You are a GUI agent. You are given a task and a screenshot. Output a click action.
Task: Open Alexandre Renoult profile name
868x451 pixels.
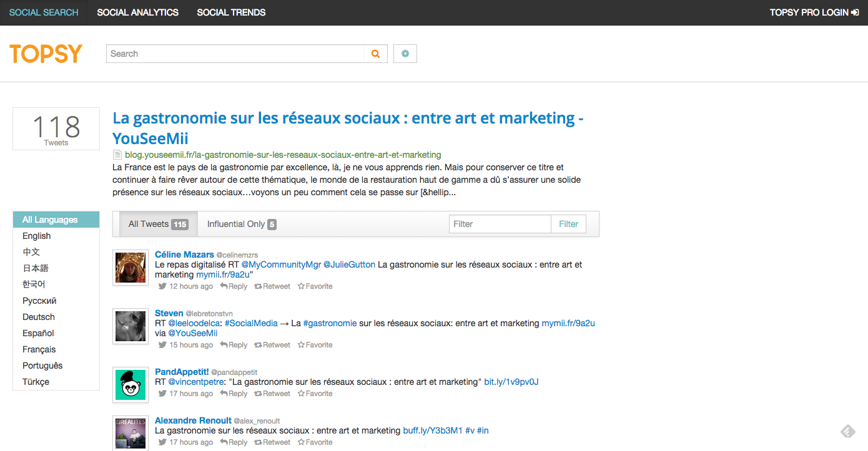pyautogui.click(x=193, y=420)
